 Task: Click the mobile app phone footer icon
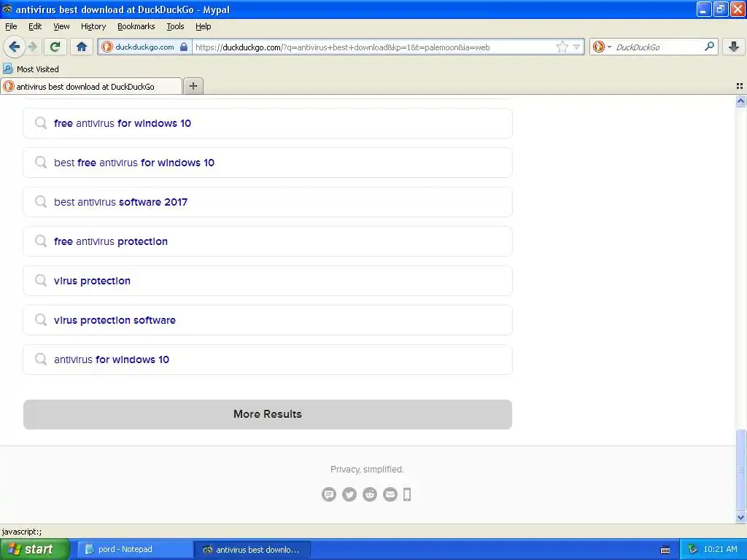point(407,494)
